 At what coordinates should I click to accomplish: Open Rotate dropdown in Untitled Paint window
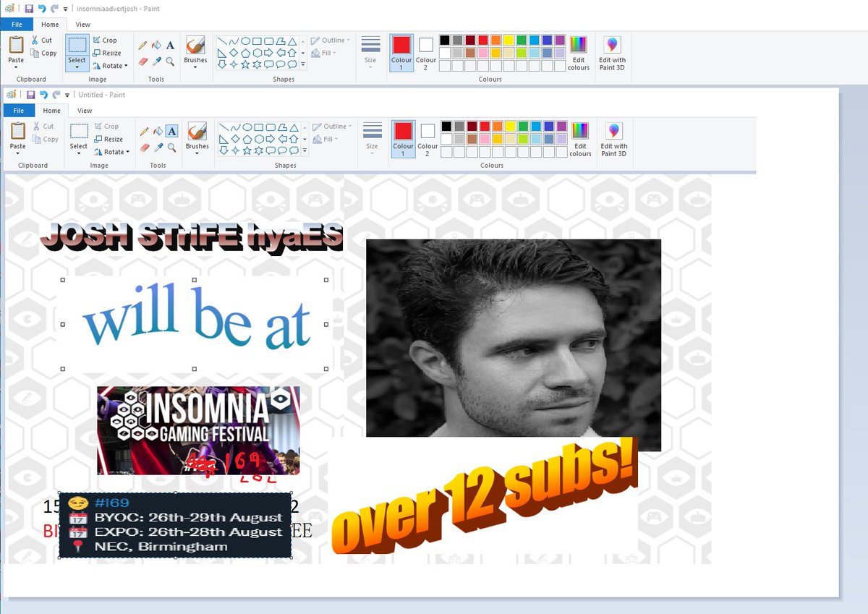(x=111, y=152)
